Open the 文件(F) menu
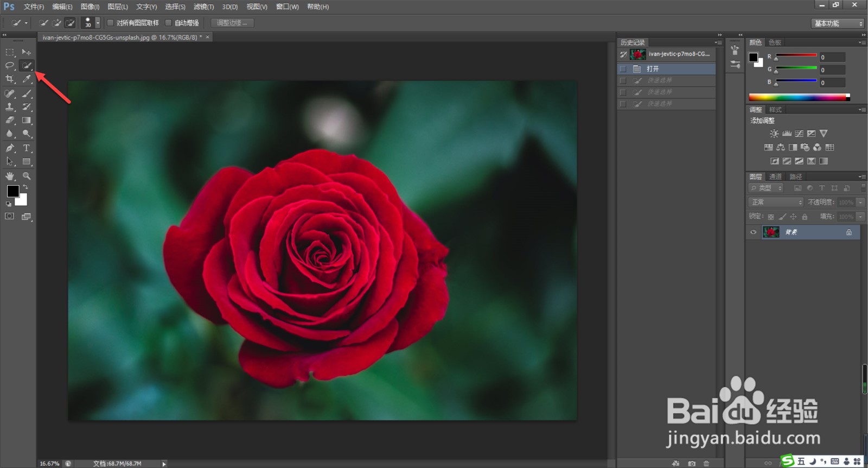The width and height of the screenshot is (868, 468). (x=34, y=7)
